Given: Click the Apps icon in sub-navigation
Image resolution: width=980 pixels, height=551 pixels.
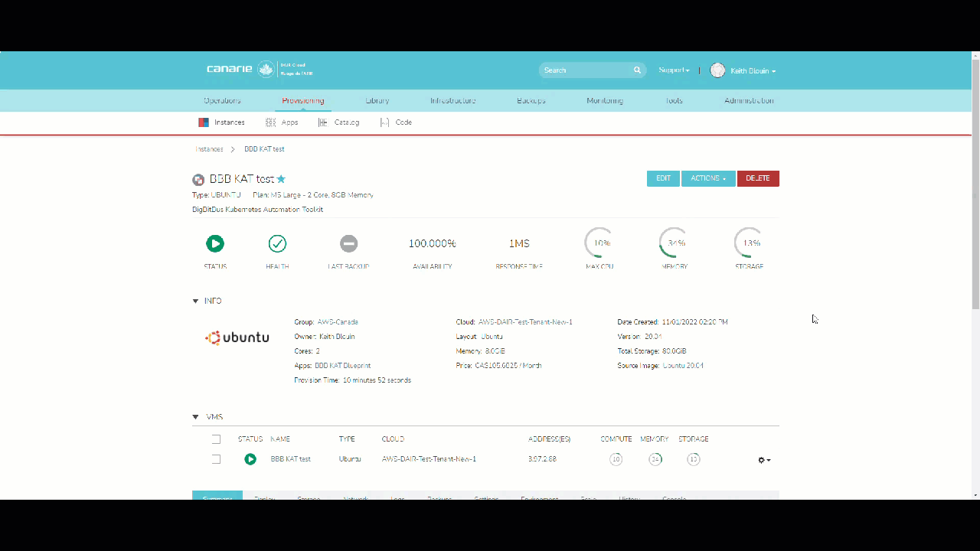Looking at the screenshot, I should coord(270,122).
